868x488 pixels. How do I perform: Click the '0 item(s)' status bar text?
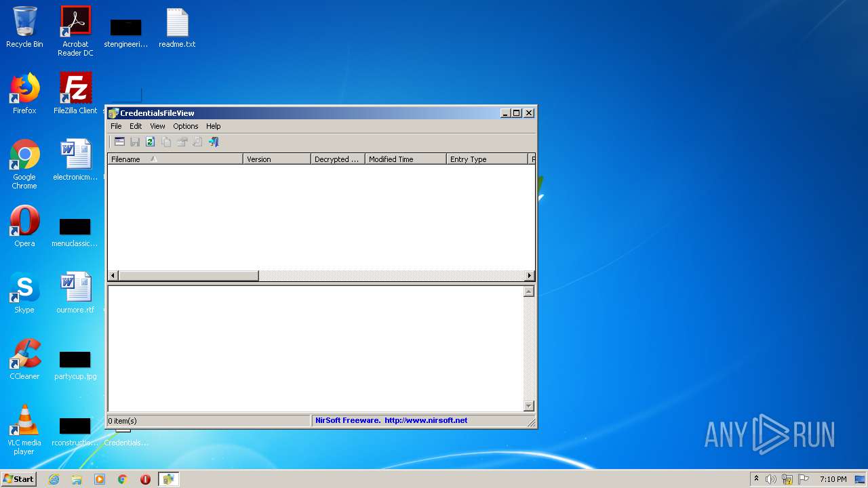pos(122,421)
